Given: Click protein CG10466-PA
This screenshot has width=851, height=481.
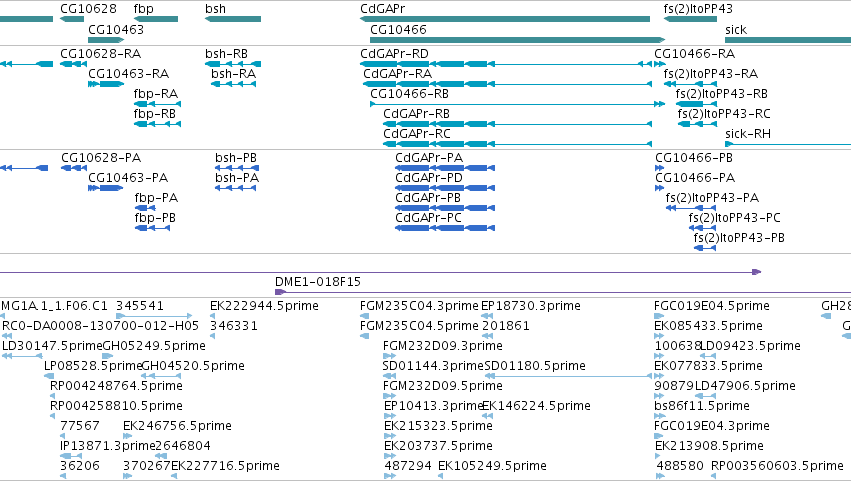Looking at the screenshot, I should coord(695,178).
